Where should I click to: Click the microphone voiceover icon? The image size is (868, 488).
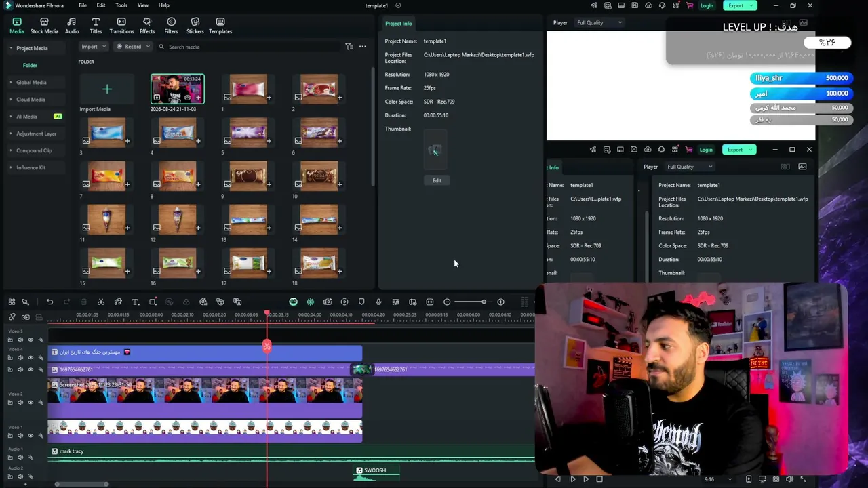(378, 302)
